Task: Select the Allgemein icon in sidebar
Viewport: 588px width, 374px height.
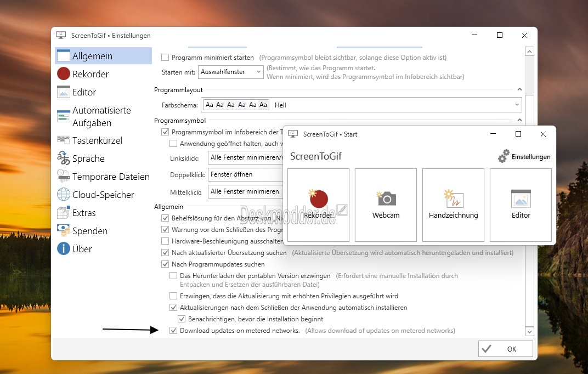Action: pyautogui.click(x=64, y=55)
